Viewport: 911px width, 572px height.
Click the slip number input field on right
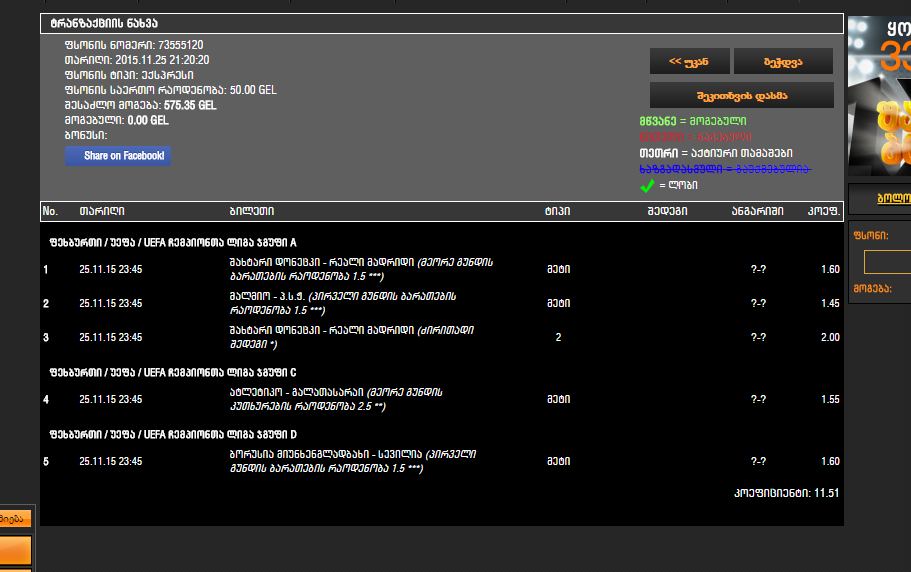click(887, 262)
